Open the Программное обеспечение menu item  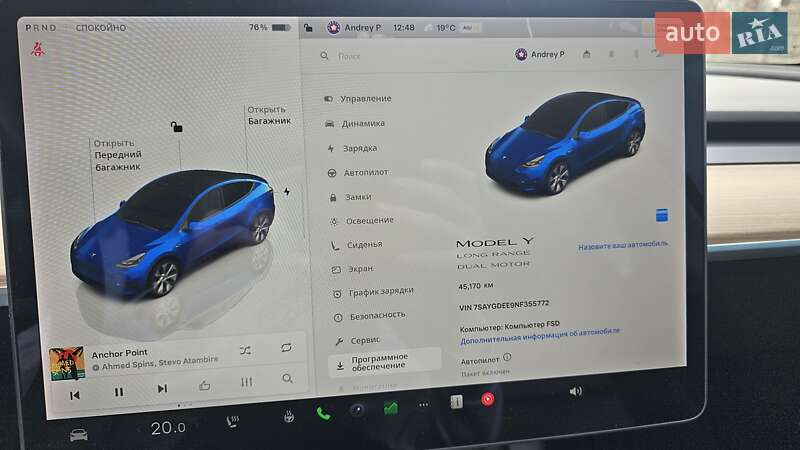(x=379, y=361)
